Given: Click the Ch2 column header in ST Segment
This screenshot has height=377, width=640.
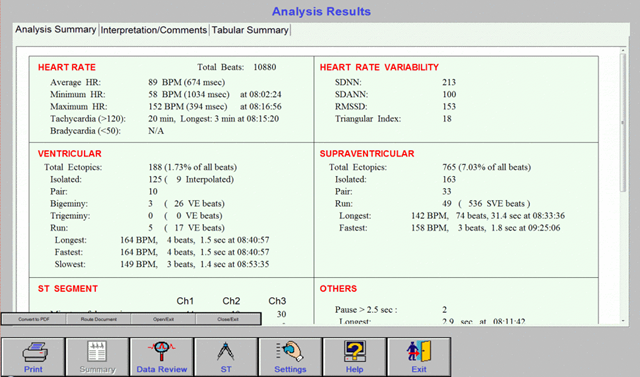Looking at the screenshot, I should 231,301.
